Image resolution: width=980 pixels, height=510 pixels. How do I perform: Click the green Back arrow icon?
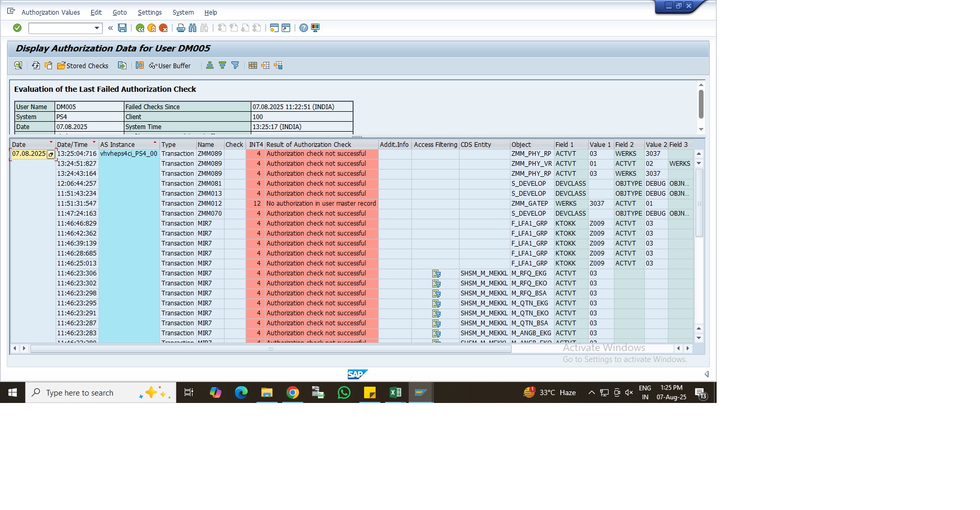pyautogui.click(x=140, y=28)
